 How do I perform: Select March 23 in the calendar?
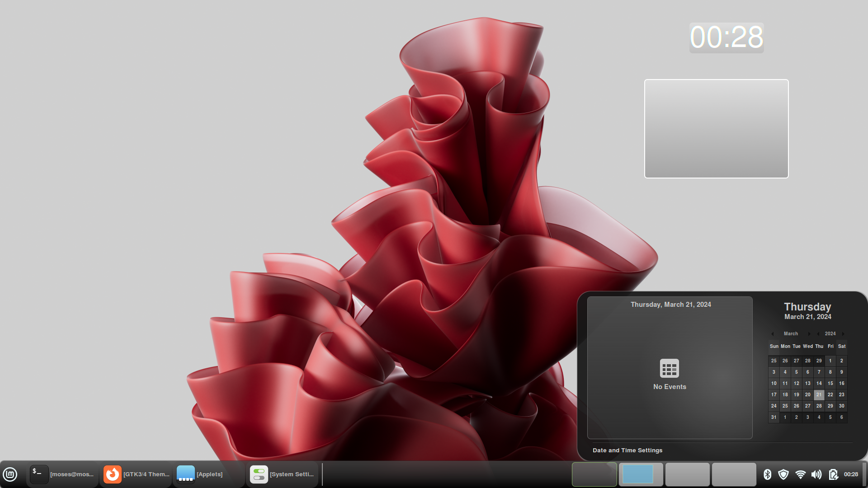[841, 395]
